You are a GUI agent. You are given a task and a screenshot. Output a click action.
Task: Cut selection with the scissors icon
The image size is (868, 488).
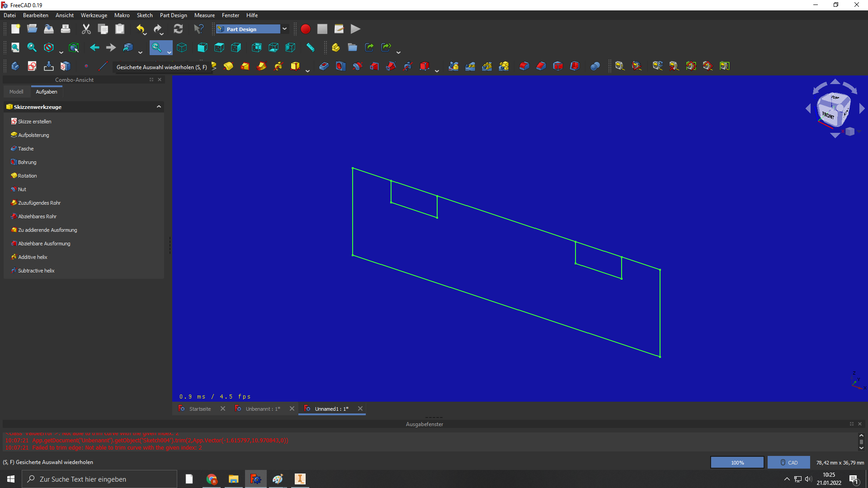(x=86, y=29)
